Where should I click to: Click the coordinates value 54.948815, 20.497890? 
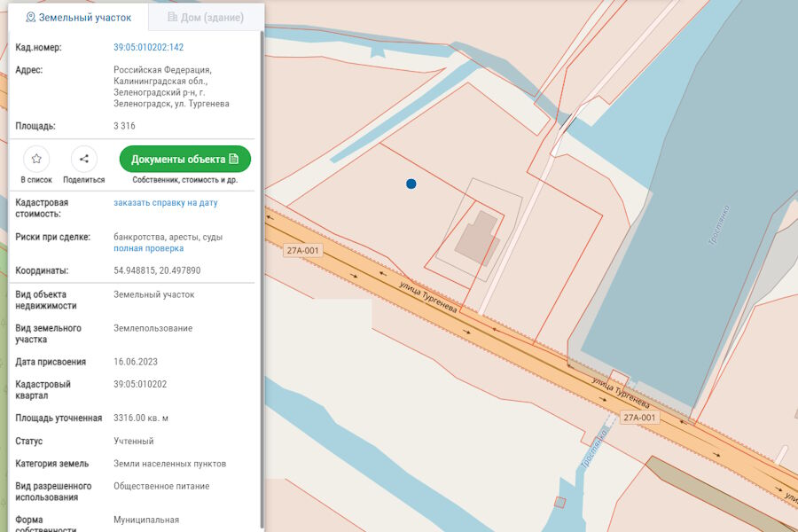(x=157, y=270)
